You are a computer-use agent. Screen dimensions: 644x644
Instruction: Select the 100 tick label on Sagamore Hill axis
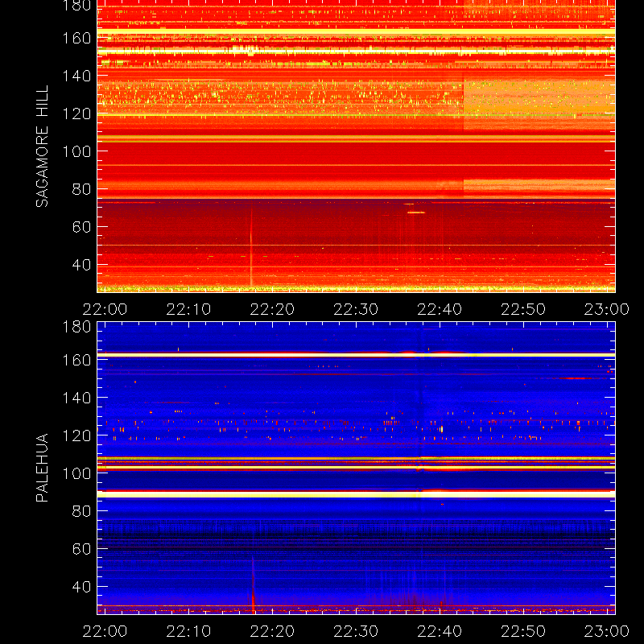[76, 151]
